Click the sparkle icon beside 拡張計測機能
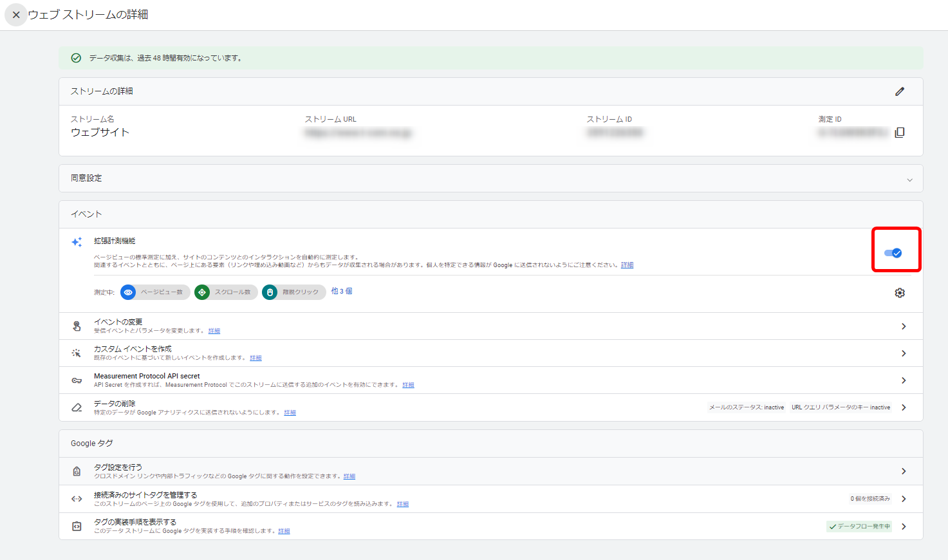The width and height of the screenshot is (948, 560). 77,242
